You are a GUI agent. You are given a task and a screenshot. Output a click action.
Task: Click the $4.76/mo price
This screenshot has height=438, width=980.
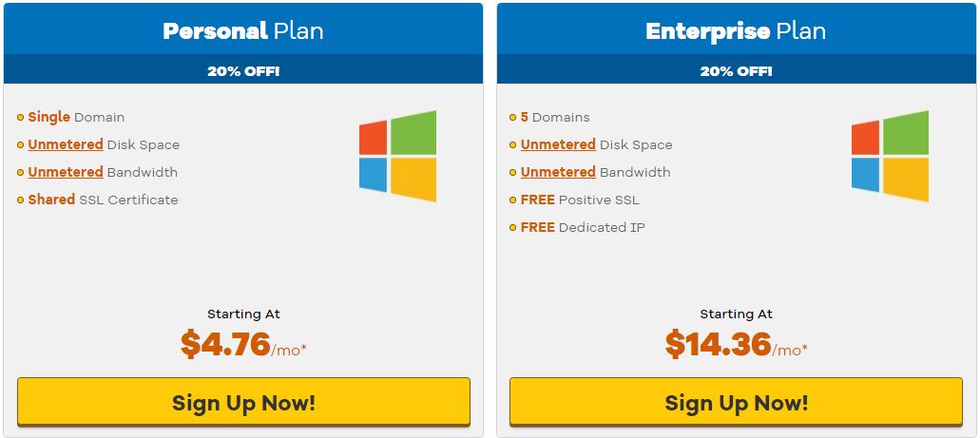point(243,344)
